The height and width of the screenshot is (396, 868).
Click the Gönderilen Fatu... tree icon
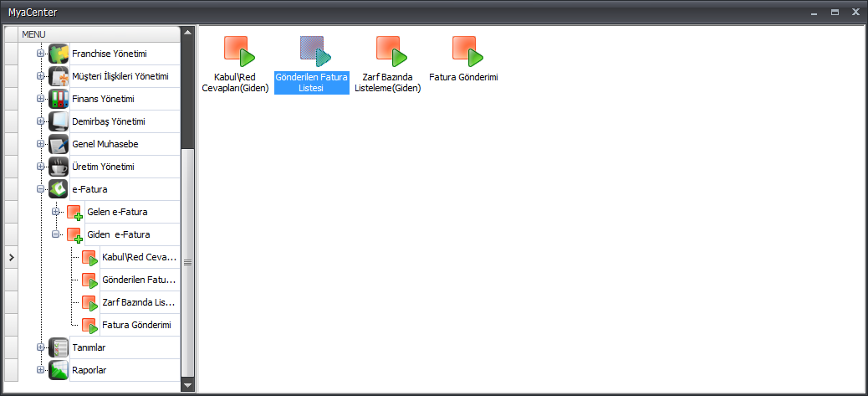[x=89, y=280]
